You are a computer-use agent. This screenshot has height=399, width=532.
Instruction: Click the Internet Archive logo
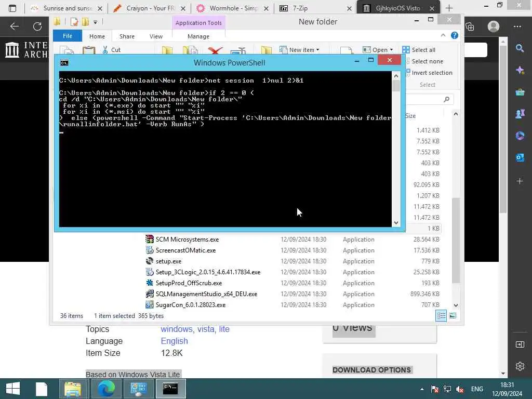point(26,49)
